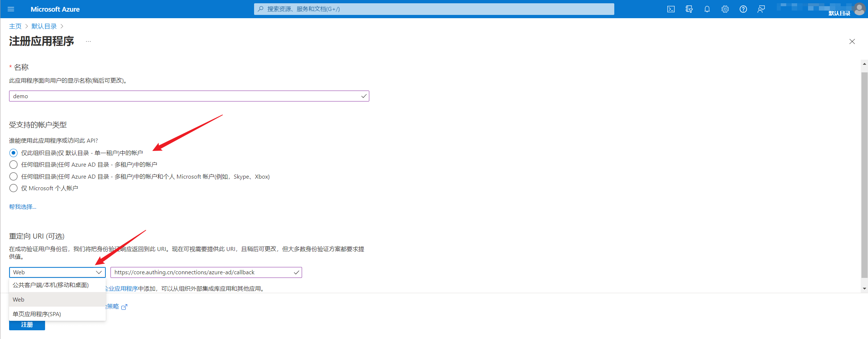Open the help question mark menu
This screenshot has height=339, width=868.
743,9
